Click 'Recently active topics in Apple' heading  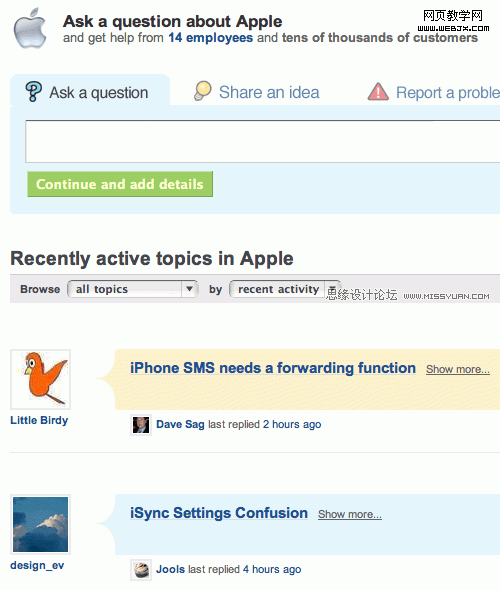152,259
